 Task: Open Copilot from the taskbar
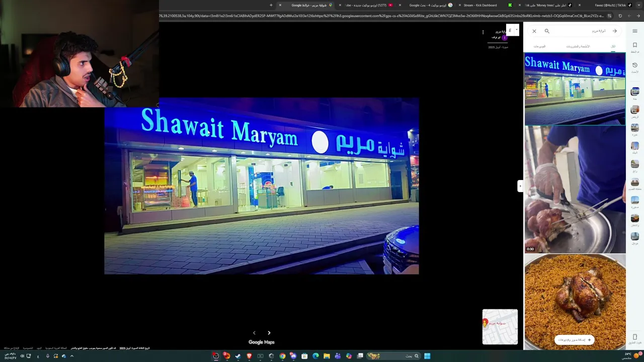pyautogui.click(x=349, y=356)
